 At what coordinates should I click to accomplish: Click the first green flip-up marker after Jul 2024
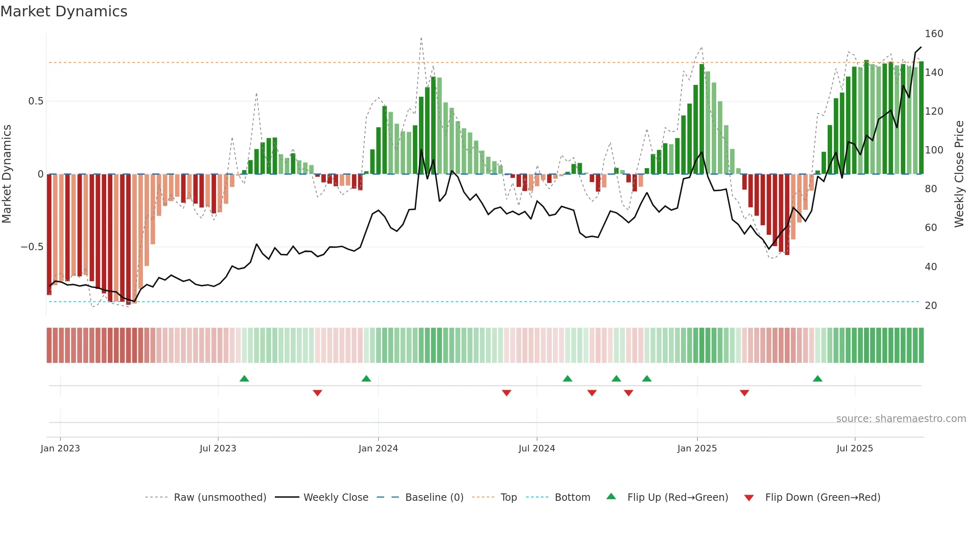(568, 378)
